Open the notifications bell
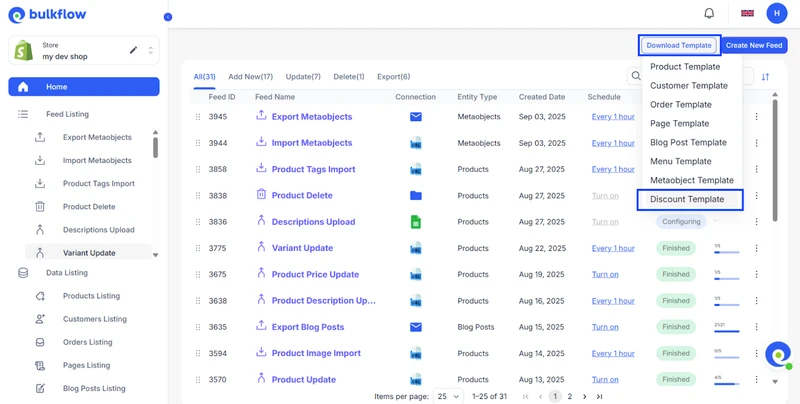Viewport: 800px width, 404px height. (x=709, y=13)
